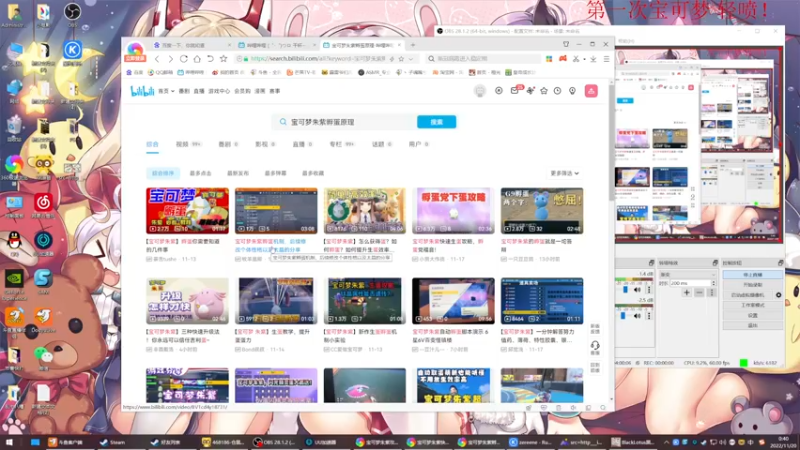This screenshot has width=800, height=450.
Task: Select the 用户 search results tab
Action: coord(418,144)
